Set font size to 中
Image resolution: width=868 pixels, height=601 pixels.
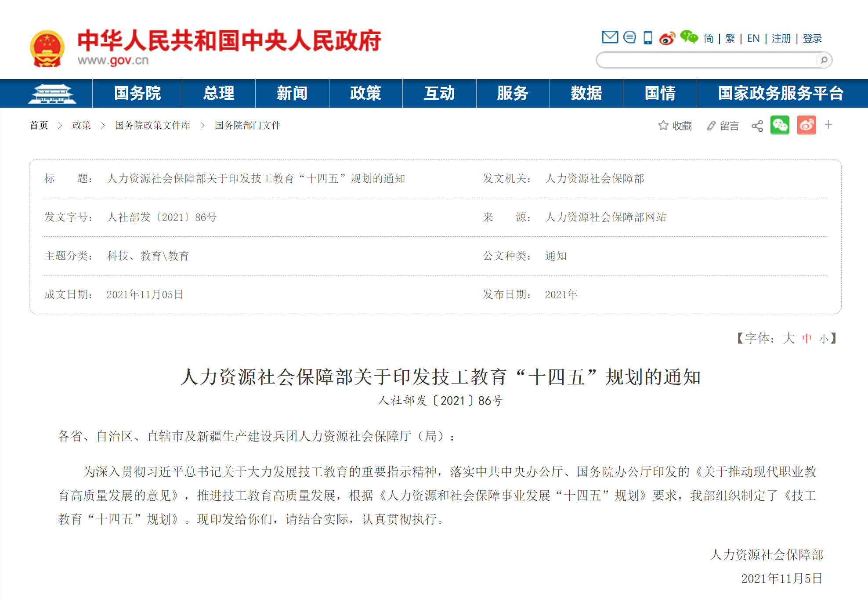pyautogui.click(x=807, y=338)
